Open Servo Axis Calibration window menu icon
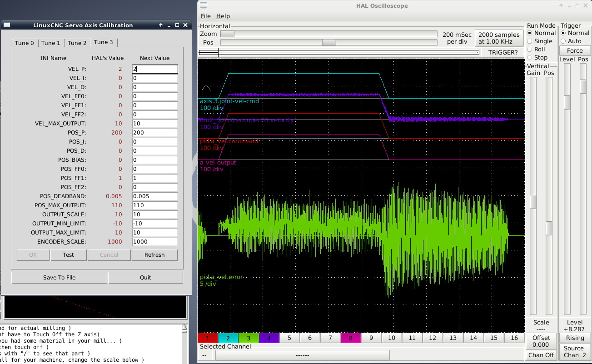Image resolution: width=592 pixels, height=364 pixels. (x=6, y=25)
